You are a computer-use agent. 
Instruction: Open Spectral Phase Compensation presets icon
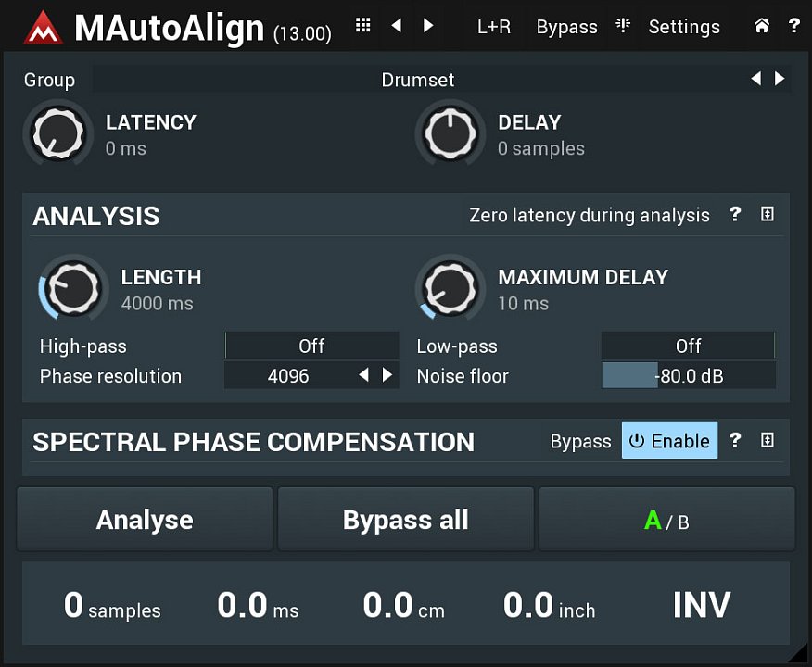coord(768,441)
